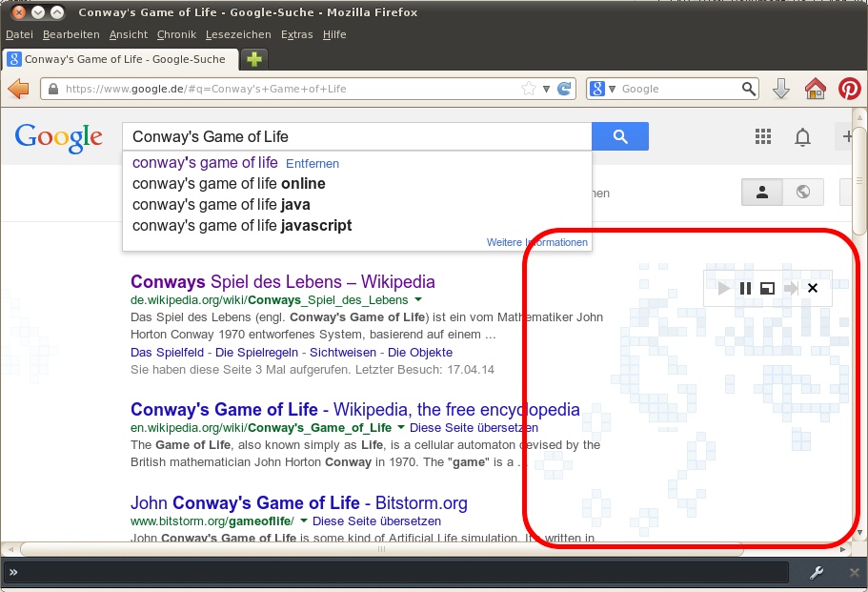Click the Google favicon in the Firefox search box
Screen dimensions: 868x592
pos(596,89)
